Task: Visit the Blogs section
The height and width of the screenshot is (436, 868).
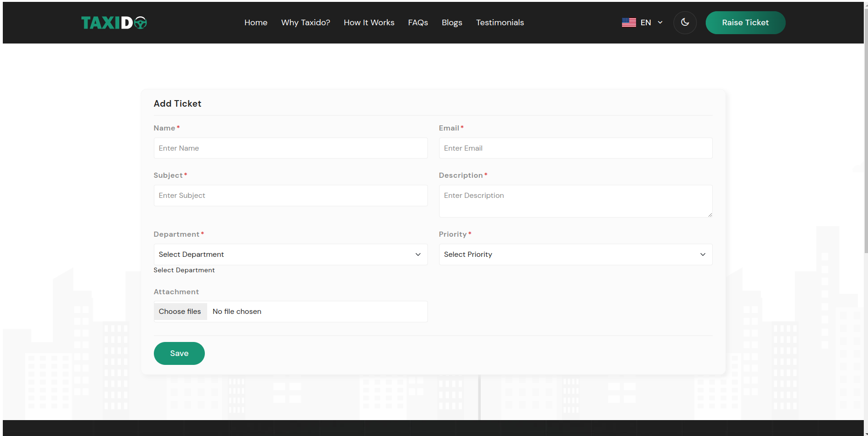Action: click(x=452, y=22)
